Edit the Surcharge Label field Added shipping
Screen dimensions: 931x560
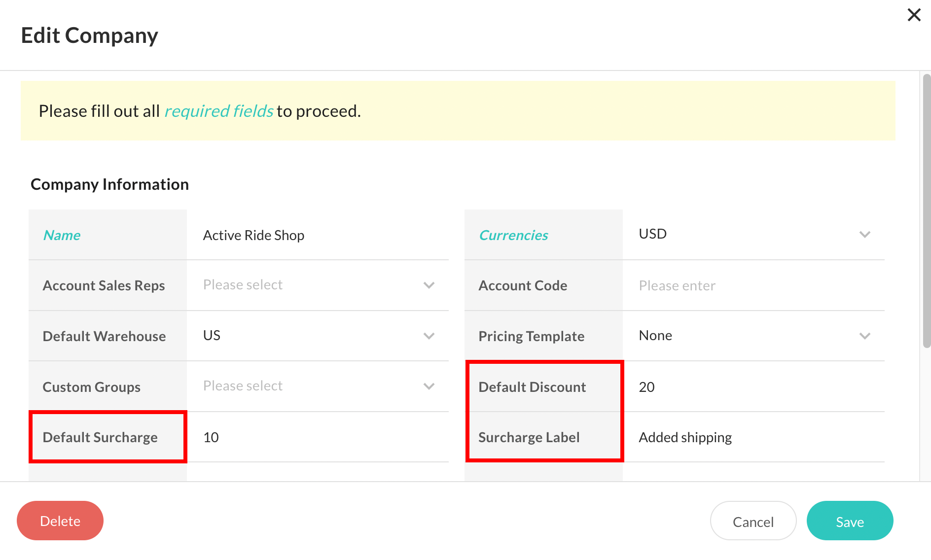pos(753,437)
